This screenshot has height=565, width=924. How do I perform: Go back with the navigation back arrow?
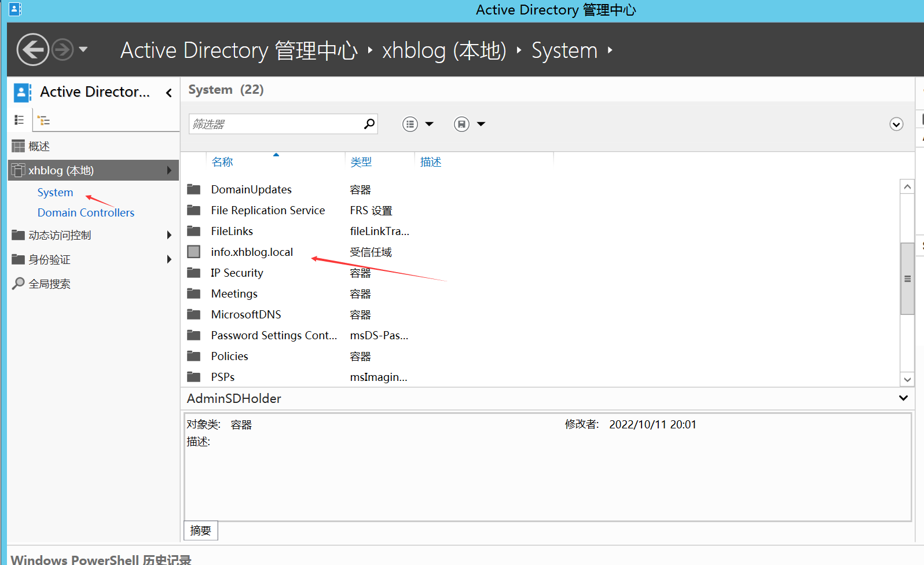pyautogui.click(x=32, y=50)
